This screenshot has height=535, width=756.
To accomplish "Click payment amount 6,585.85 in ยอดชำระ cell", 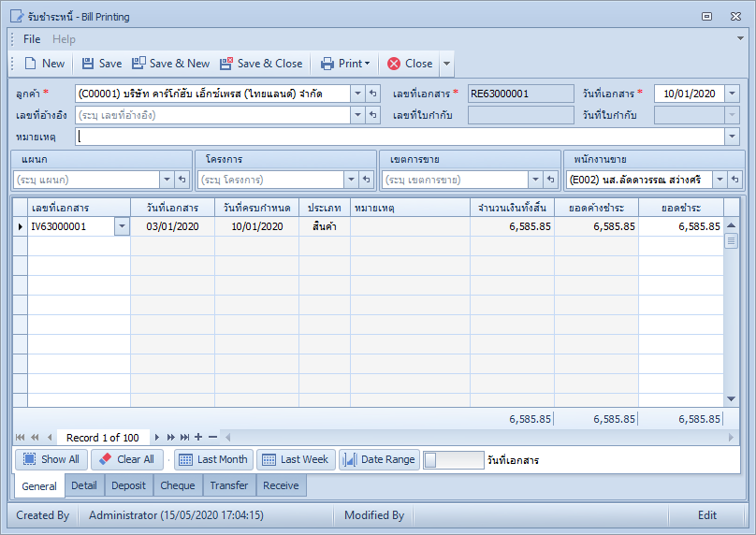I will pos(681,226).
